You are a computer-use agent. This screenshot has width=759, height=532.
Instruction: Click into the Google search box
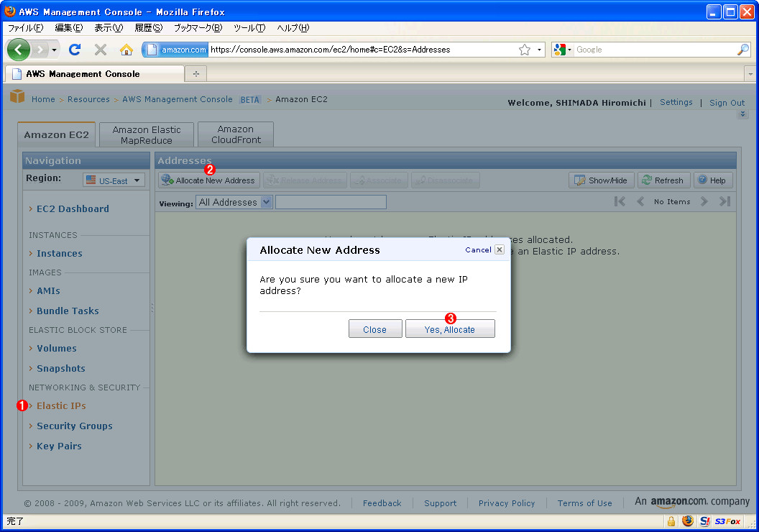tap(655, 50)
